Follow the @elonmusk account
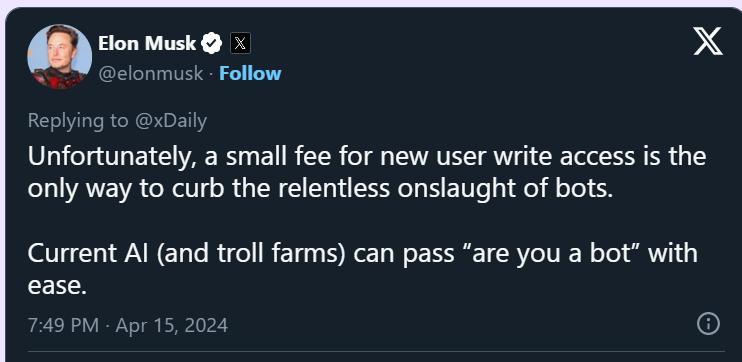This screenshot has width=742, height=362. click(250, 73)
